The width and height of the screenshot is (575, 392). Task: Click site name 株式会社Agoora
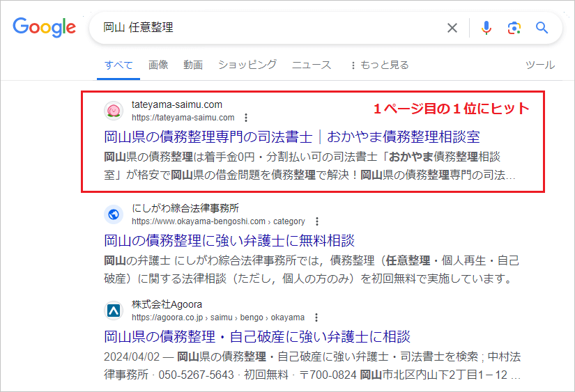[x=167, y=304]
